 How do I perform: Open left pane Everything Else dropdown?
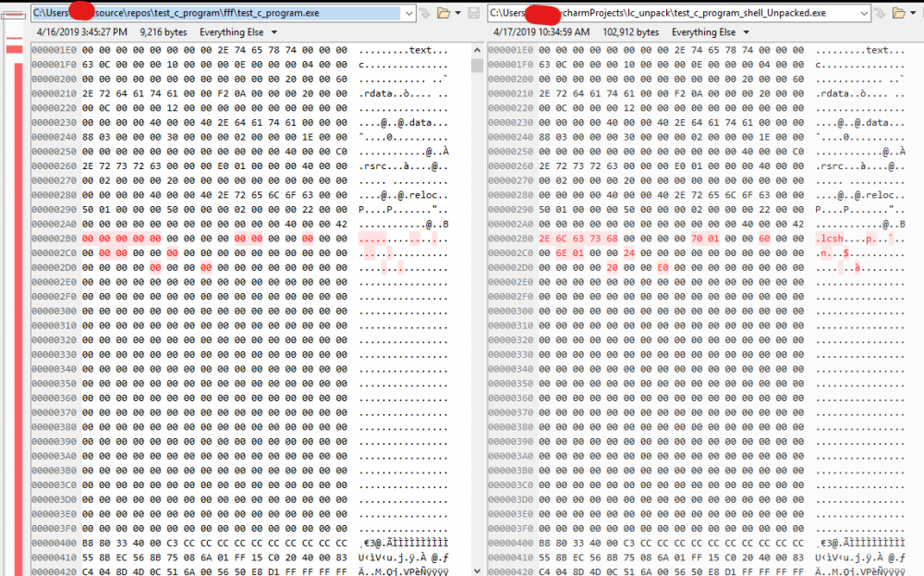[238, 32]
